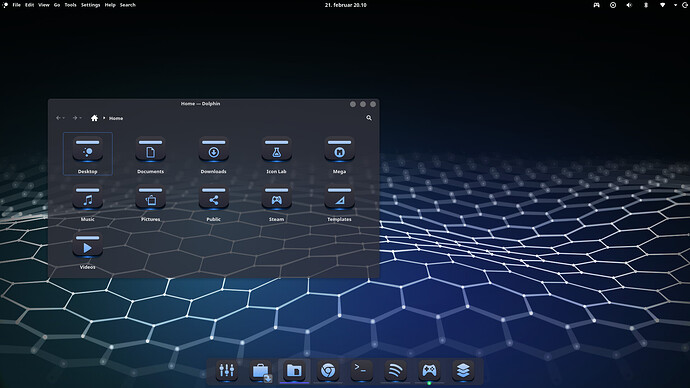The width and height of the screenshot is (690, 388).
Task: Open forward history dropdown arrow
Action: [81, 118]
